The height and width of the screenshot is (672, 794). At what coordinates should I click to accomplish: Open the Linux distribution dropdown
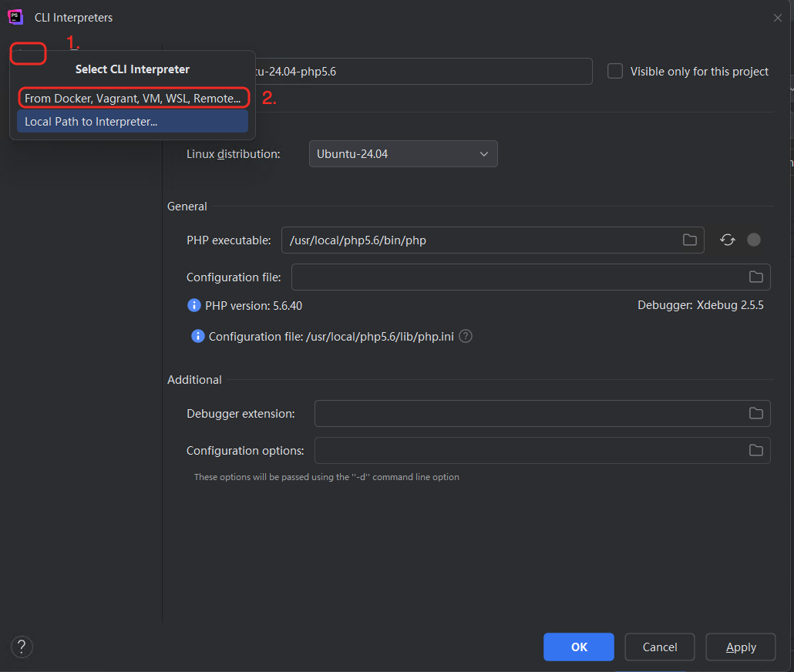403,154
